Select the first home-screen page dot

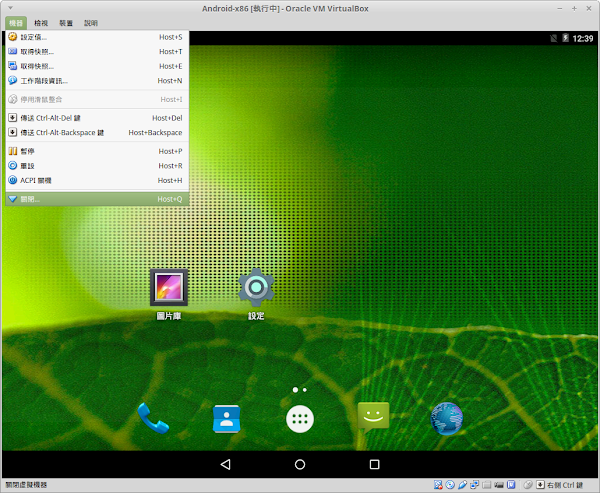tap(295, 390)
